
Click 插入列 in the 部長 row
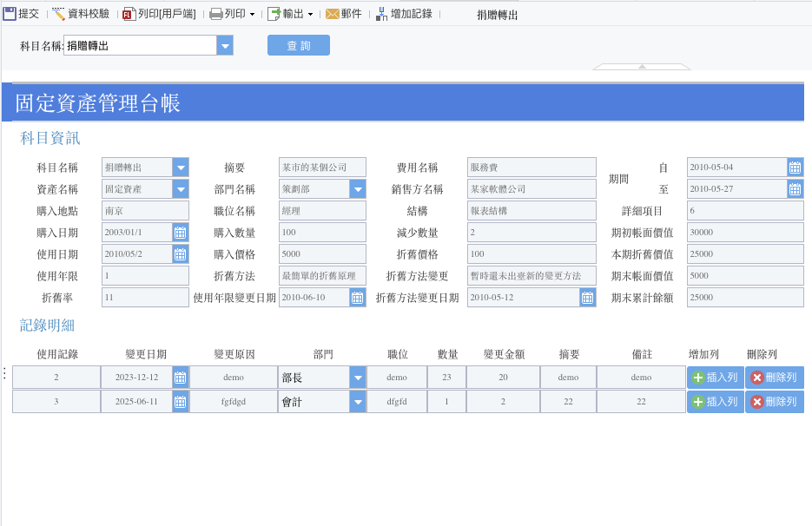click(x=715, y=378)
